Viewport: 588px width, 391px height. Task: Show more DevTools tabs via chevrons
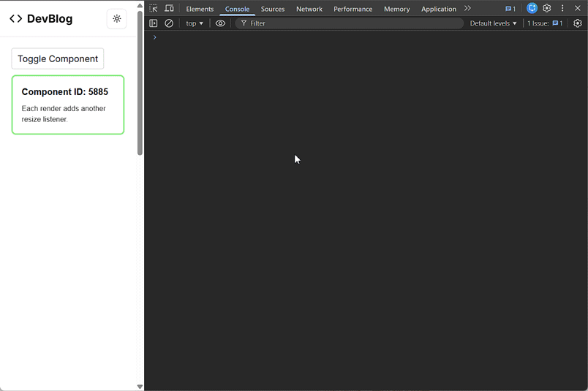467,9
